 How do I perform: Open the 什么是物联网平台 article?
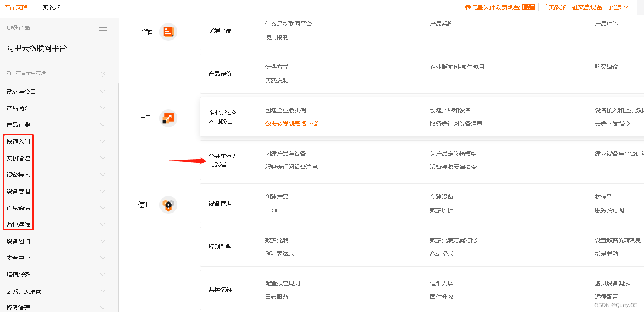288,24
